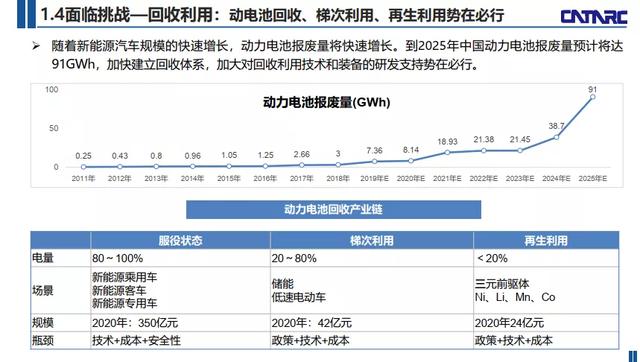Click the 2011年 data point labeled 0.25
Viewport: 640px width, 362px height.
click(83, 167)
